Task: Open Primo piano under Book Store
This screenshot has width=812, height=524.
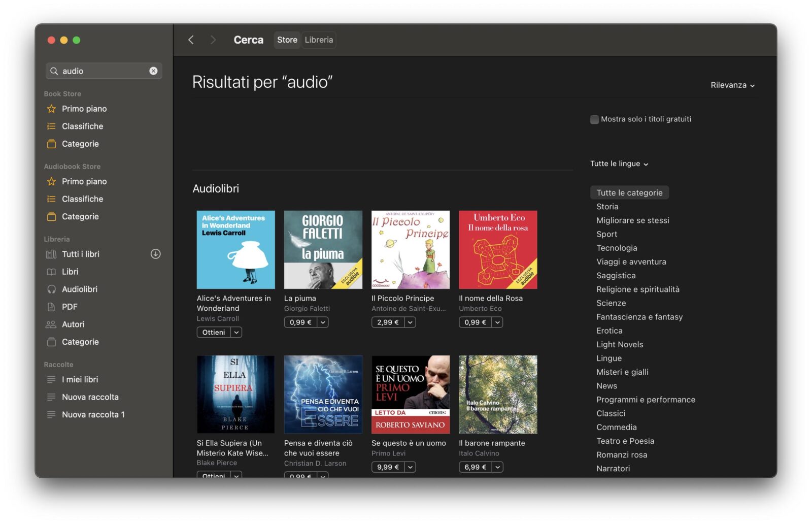Action: pos(84,109)
